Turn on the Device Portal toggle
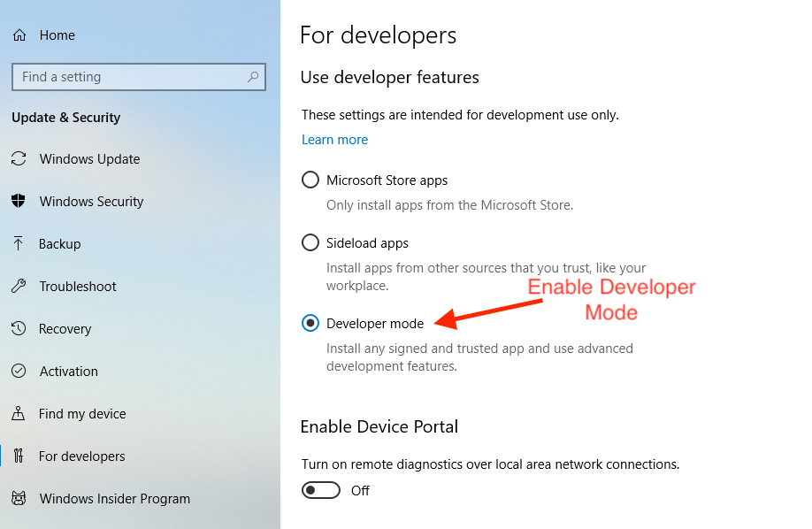 pyautogui.click(x=321, y=490)
